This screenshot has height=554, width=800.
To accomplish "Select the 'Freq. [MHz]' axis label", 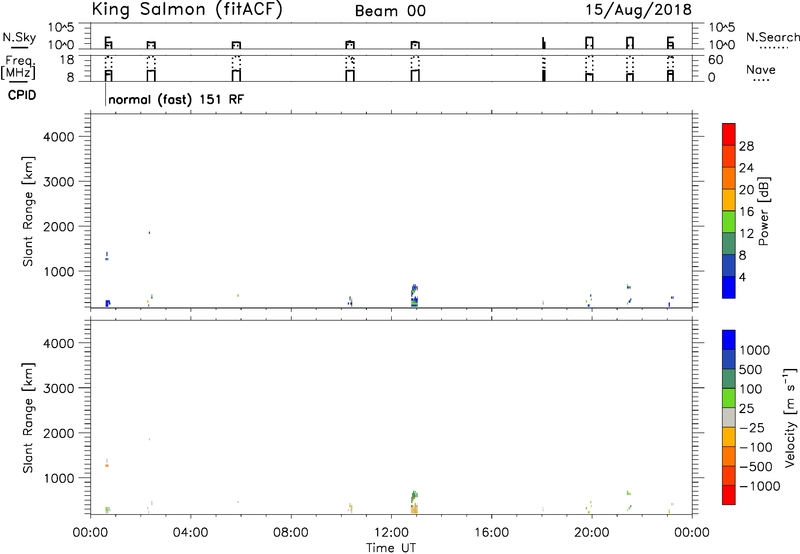I will 19,67.
